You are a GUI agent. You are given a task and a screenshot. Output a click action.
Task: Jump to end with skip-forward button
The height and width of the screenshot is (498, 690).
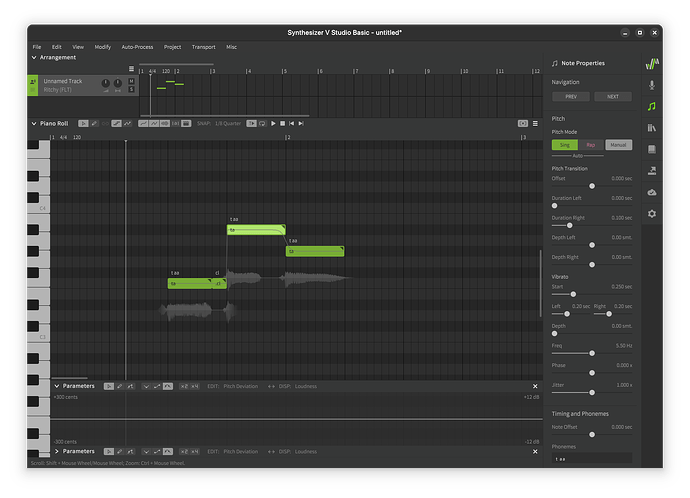tap(301, 124)
